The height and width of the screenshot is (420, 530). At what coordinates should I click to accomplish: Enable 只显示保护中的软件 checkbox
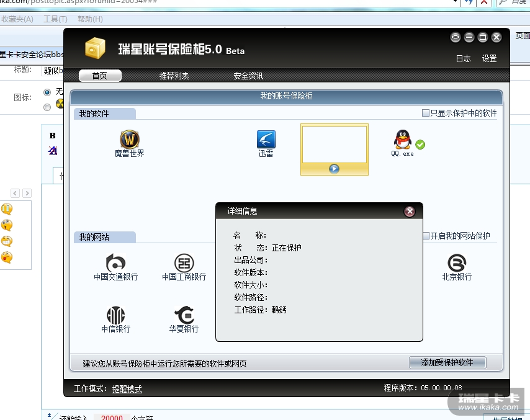[426, 113]
